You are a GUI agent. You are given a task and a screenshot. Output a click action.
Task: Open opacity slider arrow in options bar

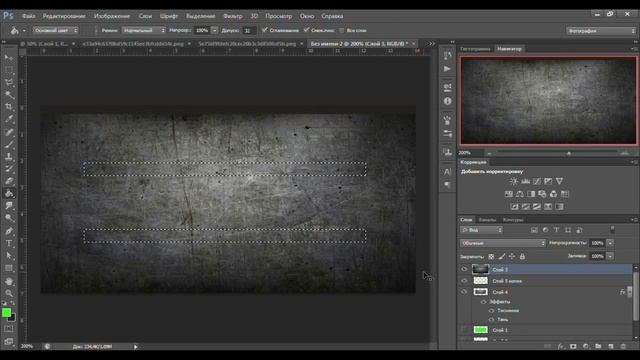[x=215, y=30]
